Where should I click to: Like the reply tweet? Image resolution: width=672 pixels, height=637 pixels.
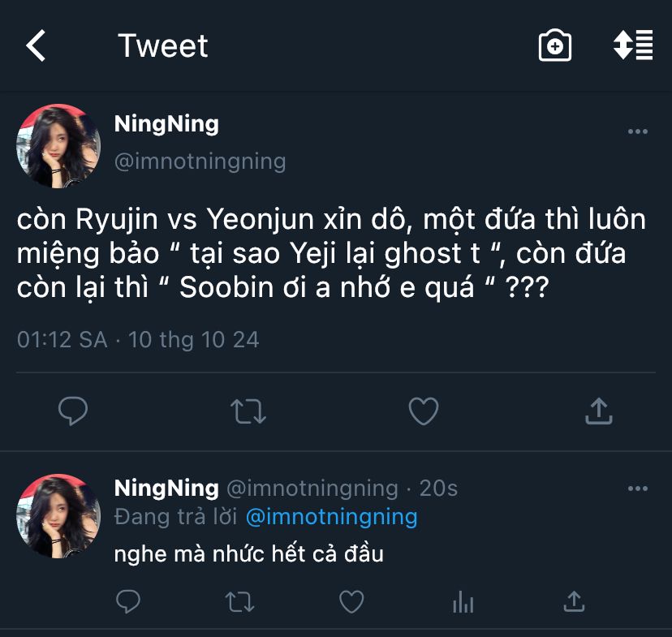point(351,601)
